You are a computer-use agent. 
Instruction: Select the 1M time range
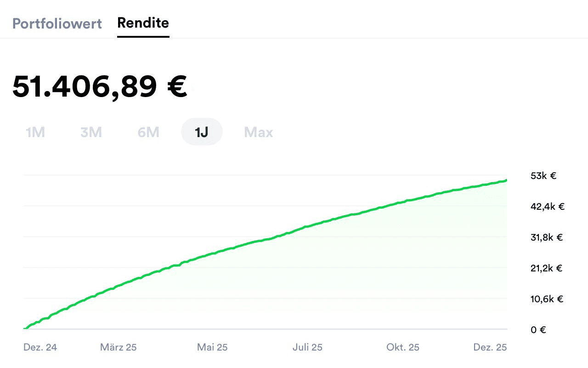[35, 132]
